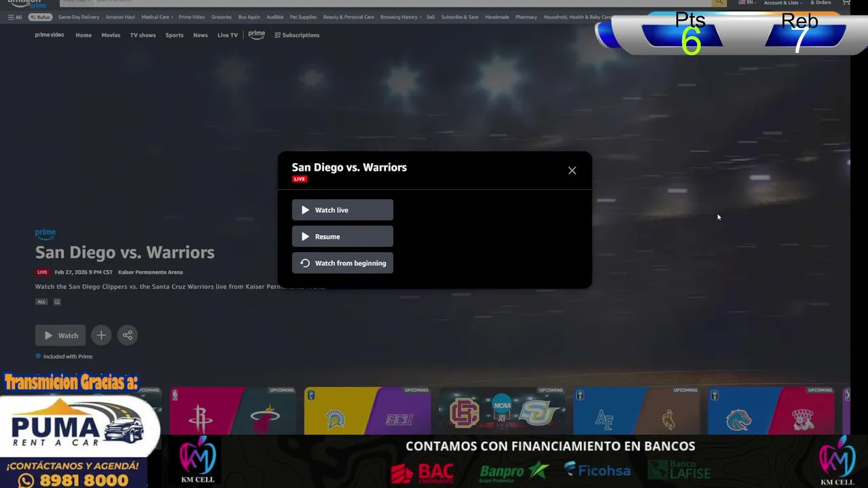Open the Orders link
This screenshot has width=868, height=488.
(x=821, y=3)
